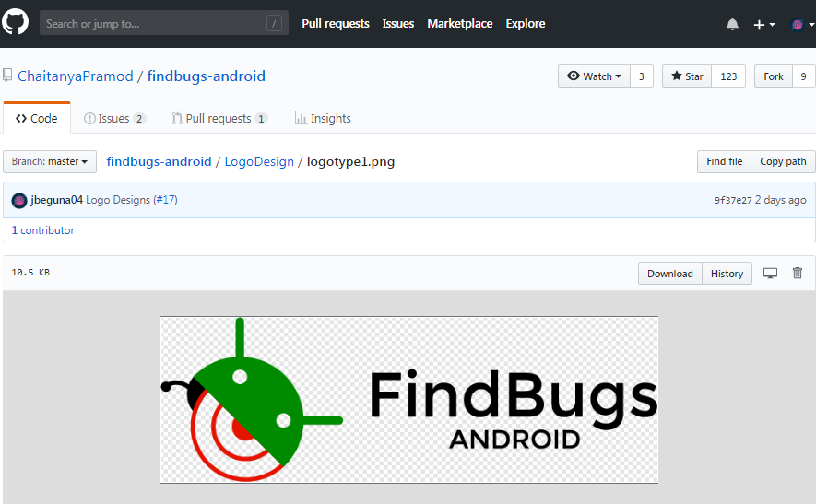Switch to the repository Issues tab
816x504 pixels.
point(114,119)
